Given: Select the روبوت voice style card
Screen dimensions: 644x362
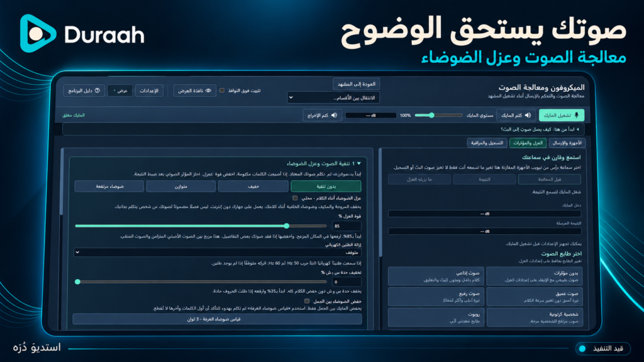Looking at the screenshot, I should tap(436, 317).
